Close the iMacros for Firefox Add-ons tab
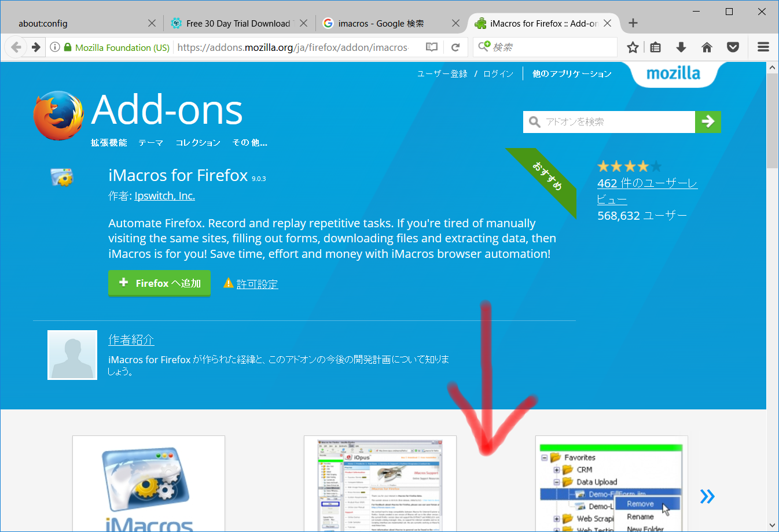 click(x=607, y=23)
